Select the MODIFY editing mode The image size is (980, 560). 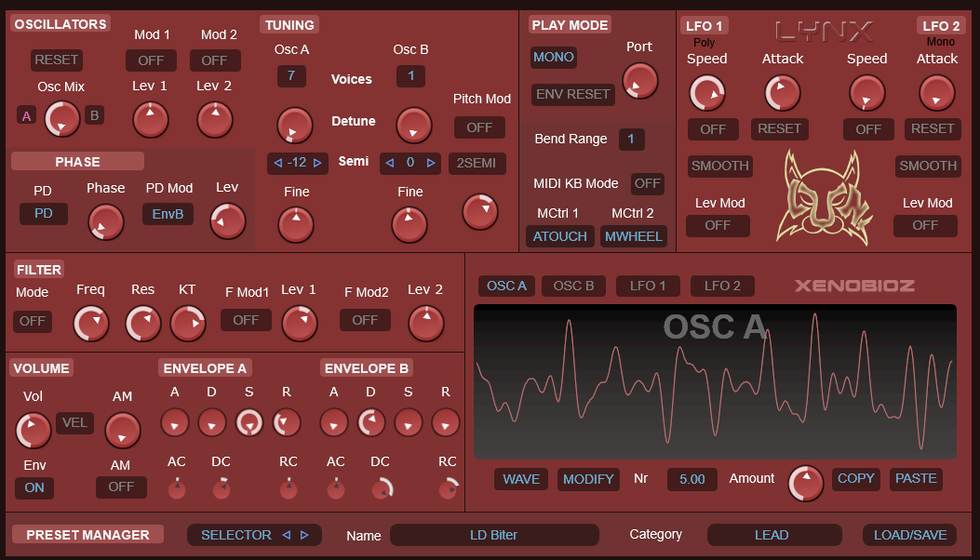589,479
